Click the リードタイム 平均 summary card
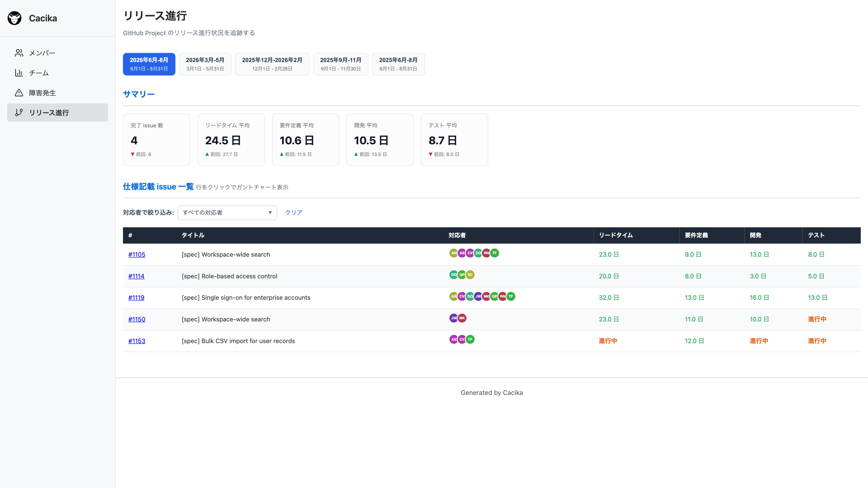 [231, 139]
